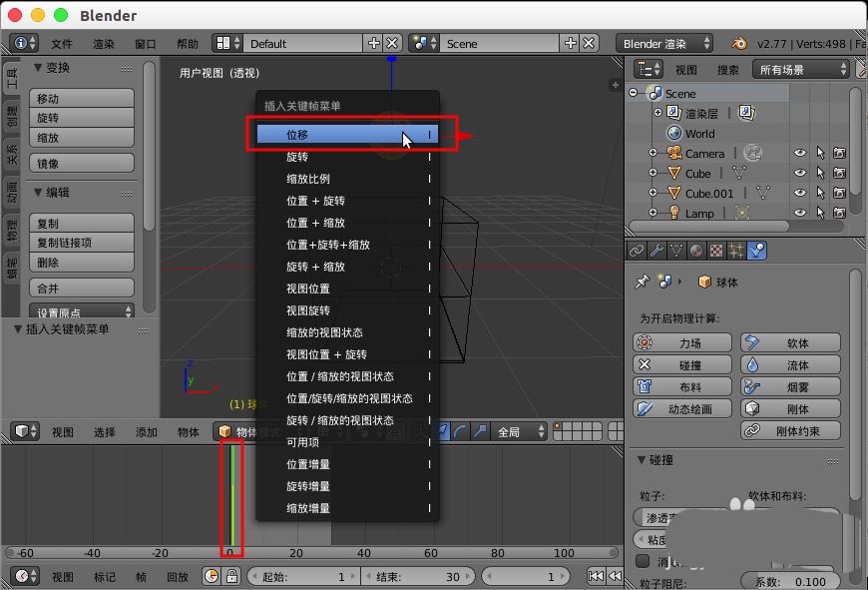This screenshot has width=868, height=590.
Task: Open the Material properties tab
Action: pos(696,250)
